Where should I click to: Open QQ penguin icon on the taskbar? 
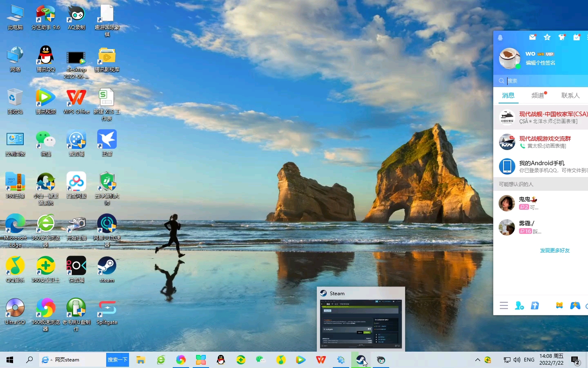(x=221, y=360)
